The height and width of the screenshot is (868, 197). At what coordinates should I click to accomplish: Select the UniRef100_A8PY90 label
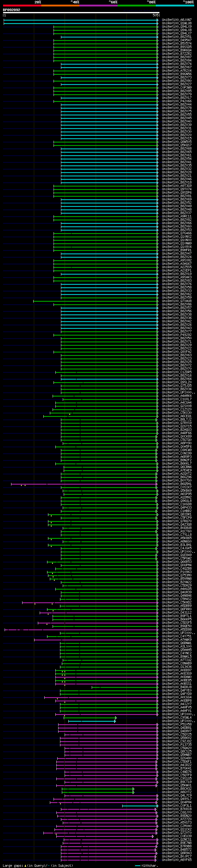(x=177, y=443)
